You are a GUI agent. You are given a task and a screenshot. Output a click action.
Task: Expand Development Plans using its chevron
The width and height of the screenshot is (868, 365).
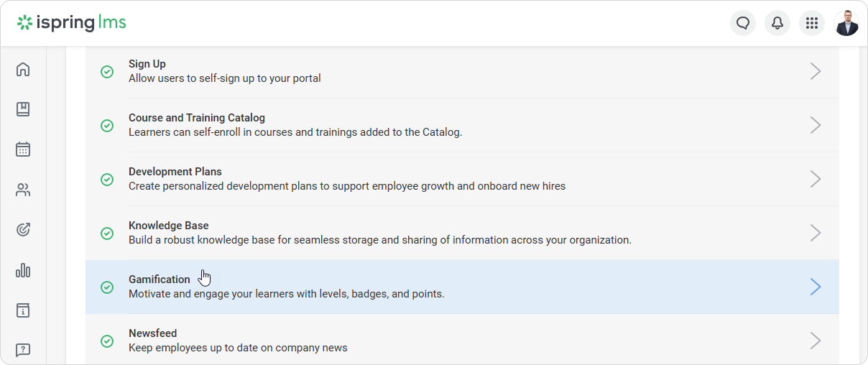(816, 179)
